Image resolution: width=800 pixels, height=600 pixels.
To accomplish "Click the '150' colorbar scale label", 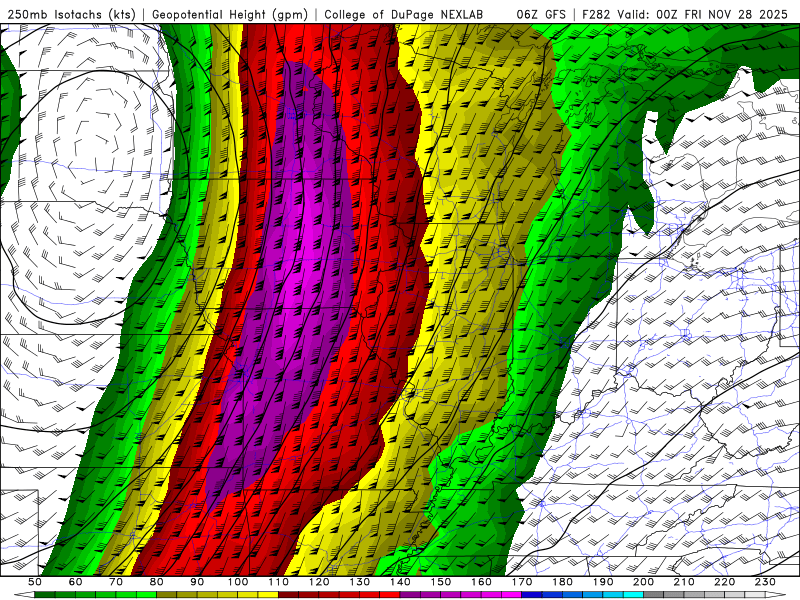I will [x=440, y=582].
